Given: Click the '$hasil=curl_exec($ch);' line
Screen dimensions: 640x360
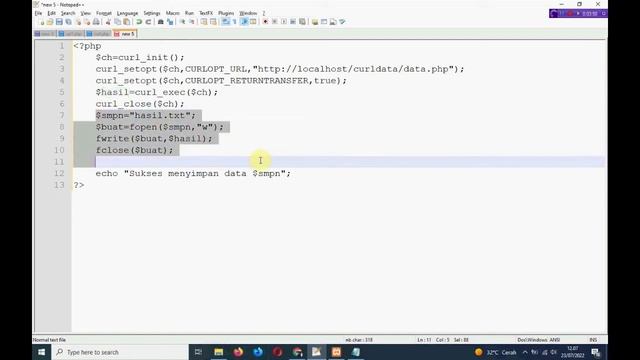Looking at the screenshot, I should [157, 92].
